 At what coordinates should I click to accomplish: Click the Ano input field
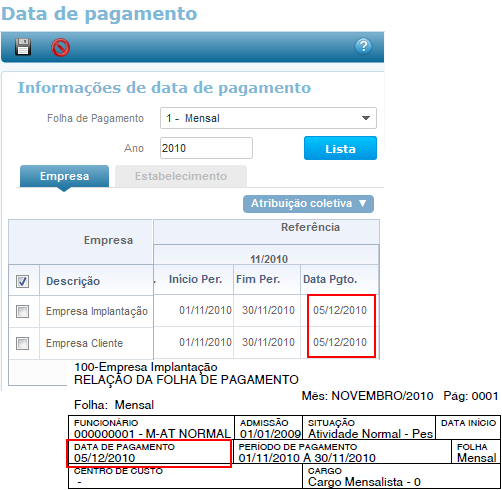pyautogui.click(x=206, y=148)
